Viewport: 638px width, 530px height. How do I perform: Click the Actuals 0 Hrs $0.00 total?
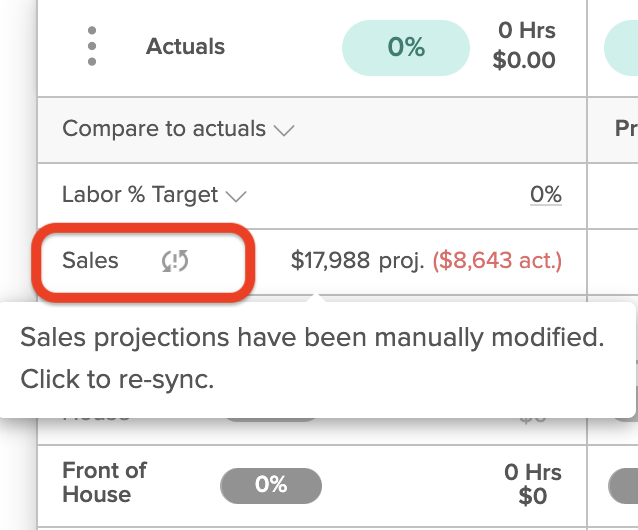coord(524,45)
